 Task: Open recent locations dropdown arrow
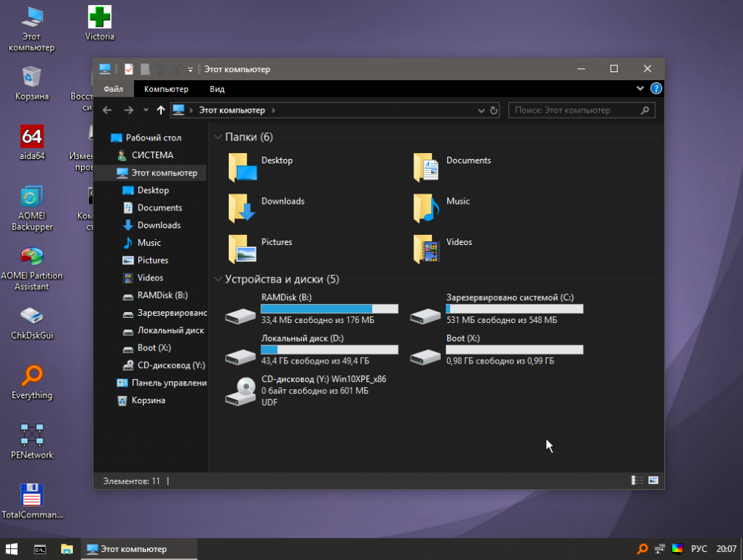click(x=146, y=110)
